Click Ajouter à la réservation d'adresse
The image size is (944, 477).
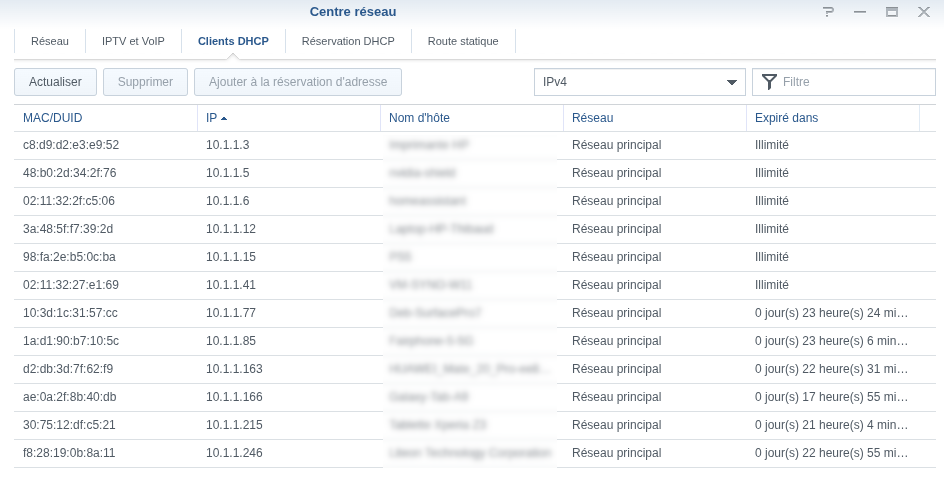pos(298,82)
